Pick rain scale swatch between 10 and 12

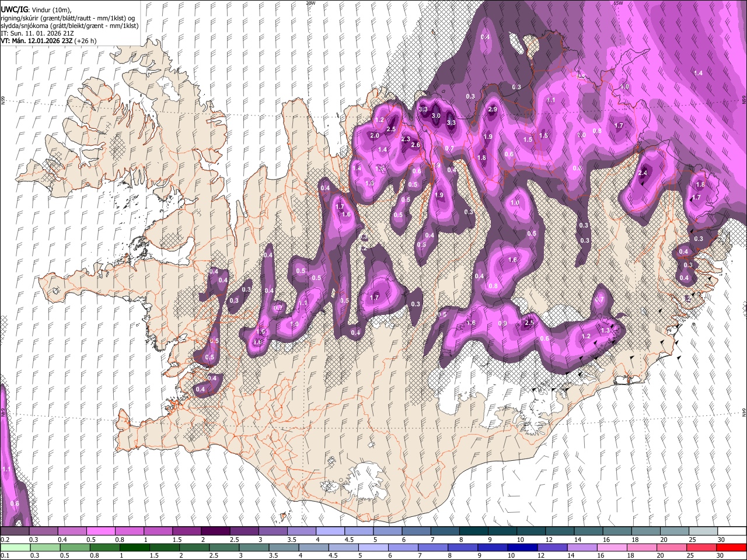click(x=522, y=548)
